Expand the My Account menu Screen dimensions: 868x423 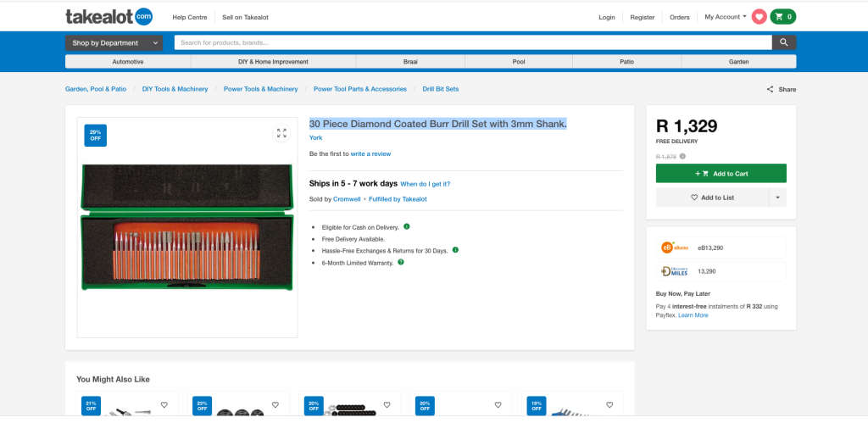coord(726,17)
